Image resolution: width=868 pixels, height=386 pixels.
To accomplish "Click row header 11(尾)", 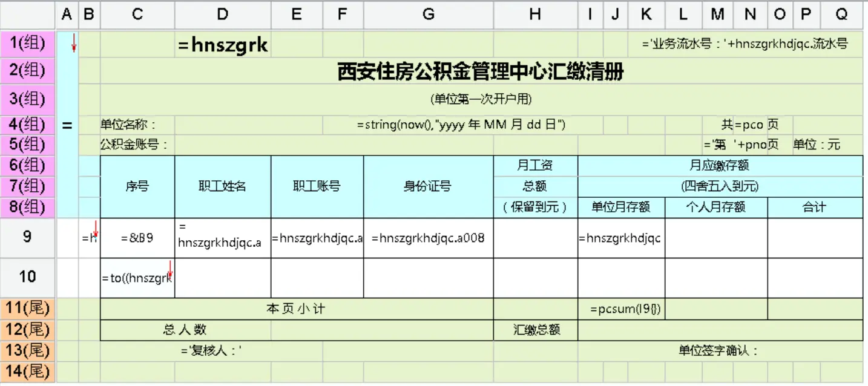I will 27,308.
